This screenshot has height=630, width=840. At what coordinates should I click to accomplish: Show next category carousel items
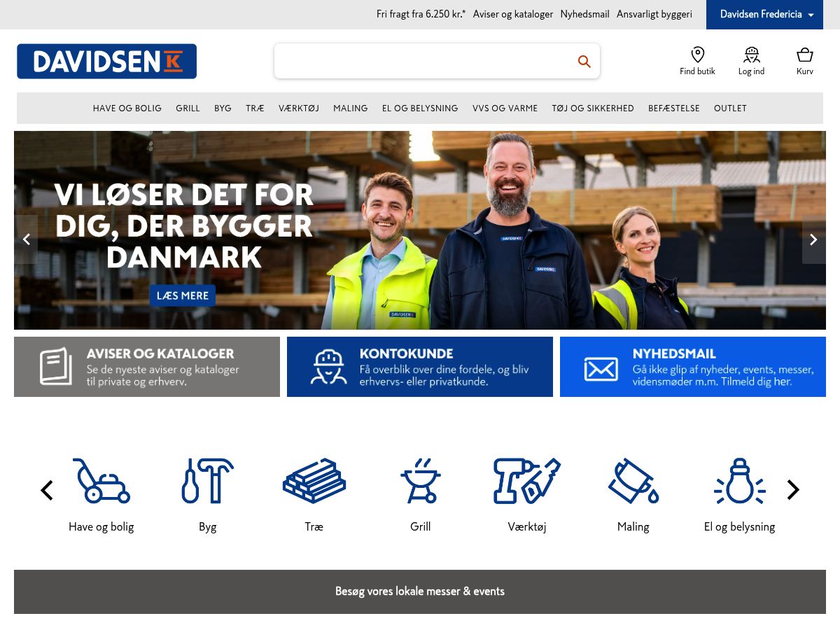(793, 490)
